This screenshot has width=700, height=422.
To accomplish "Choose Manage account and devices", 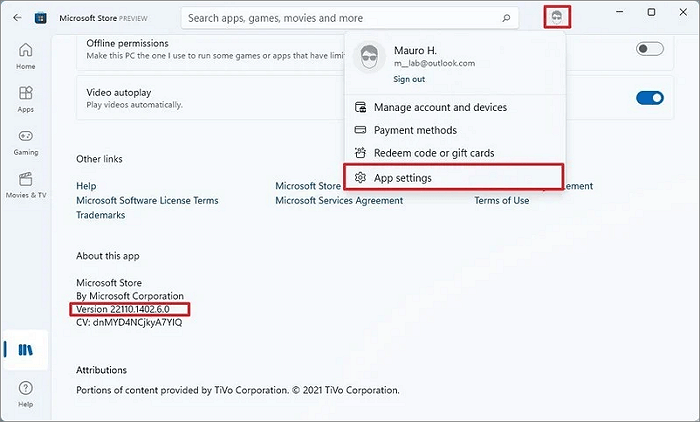I will 440,107.
